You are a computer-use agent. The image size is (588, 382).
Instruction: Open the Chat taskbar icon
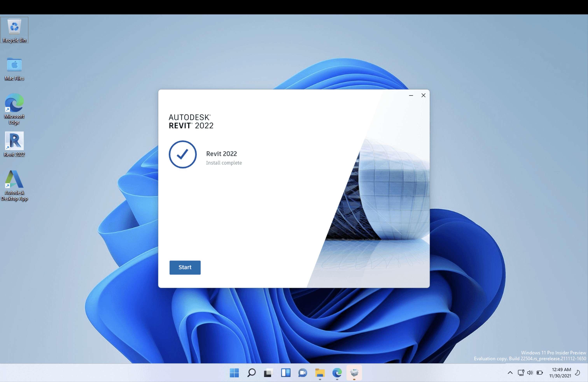(x=303, y=373)
